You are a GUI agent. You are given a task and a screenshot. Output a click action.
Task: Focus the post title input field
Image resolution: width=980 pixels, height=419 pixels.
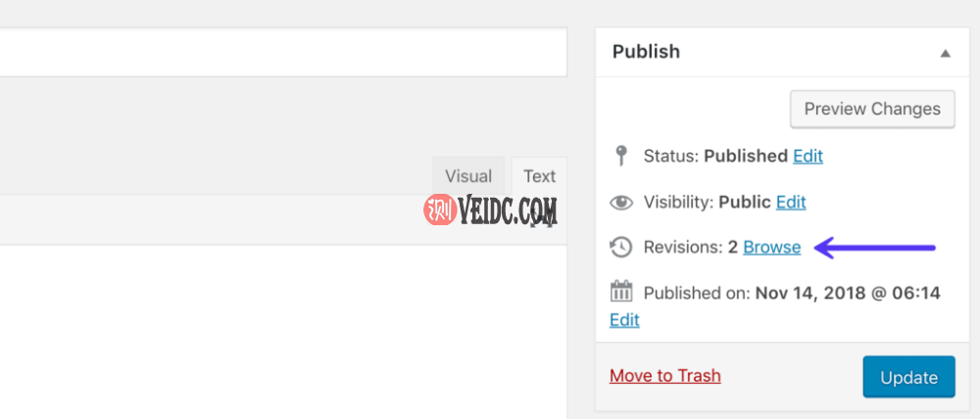[x=282, y=53]
